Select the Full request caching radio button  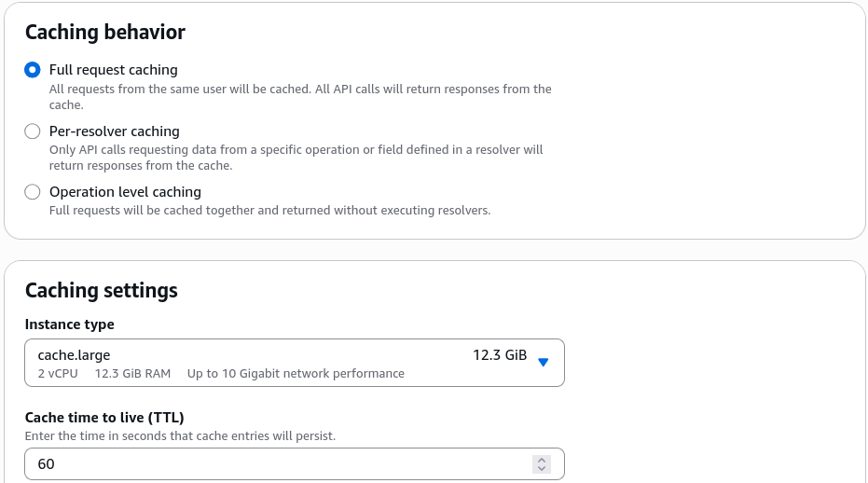(x=32, y=70)
